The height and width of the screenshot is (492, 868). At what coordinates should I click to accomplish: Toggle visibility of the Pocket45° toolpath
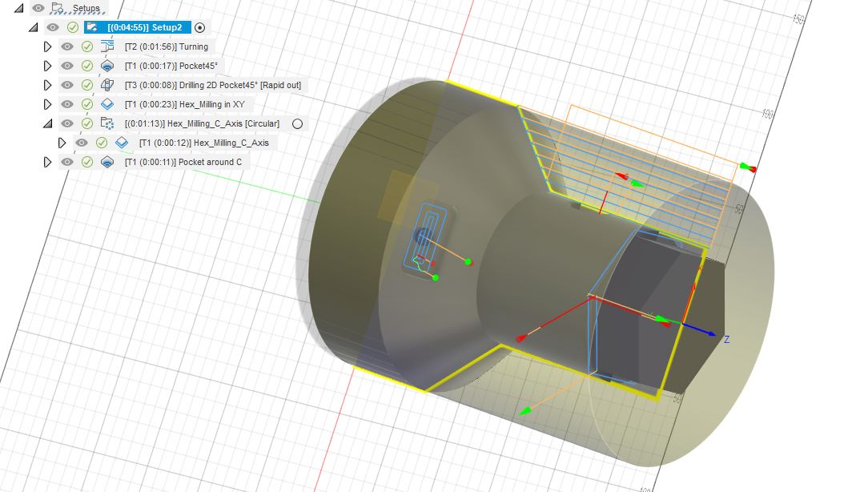[67, 66]
